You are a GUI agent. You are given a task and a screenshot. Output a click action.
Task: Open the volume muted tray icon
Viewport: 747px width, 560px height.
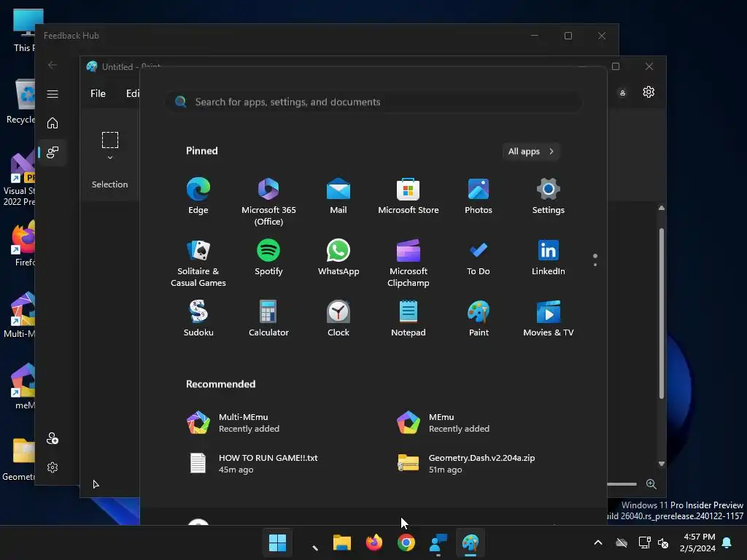[x=662, y=542]
